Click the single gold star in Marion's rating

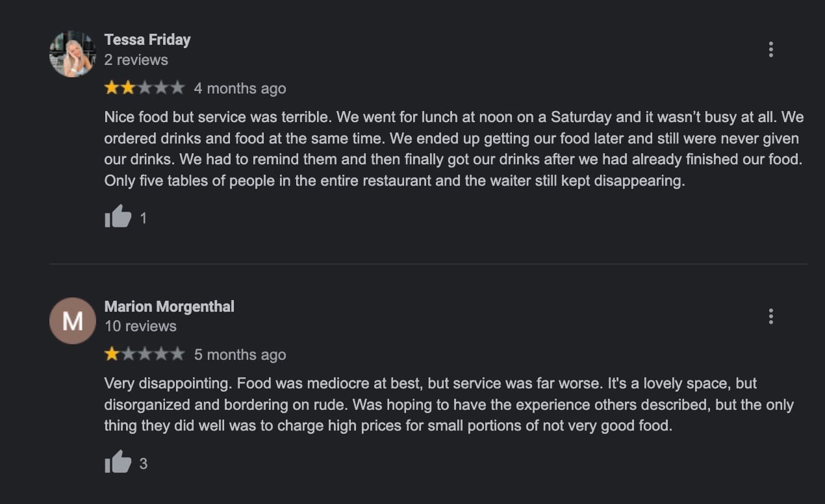(x=112, y=354)
